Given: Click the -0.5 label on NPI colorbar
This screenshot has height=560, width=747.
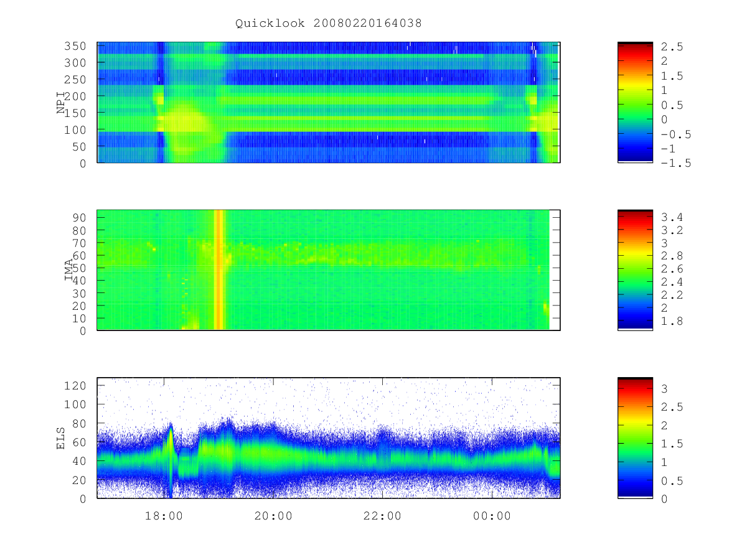Looking at the screenshot, I should coord(675,134).
